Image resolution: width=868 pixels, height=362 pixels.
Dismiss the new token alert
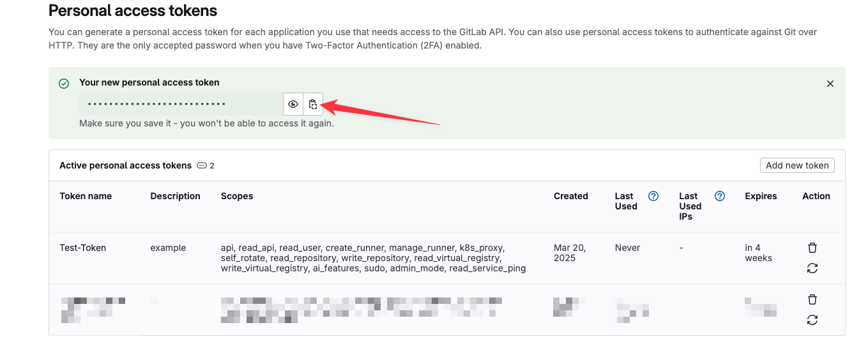pyautogui.click(x=830, y=84)
